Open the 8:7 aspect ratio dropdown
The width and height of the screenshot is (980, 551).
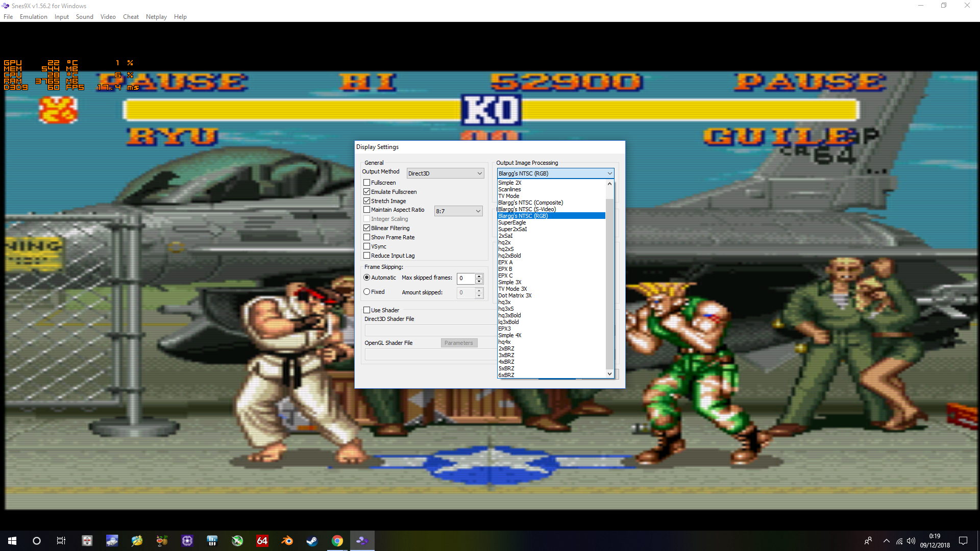[458, 211]
